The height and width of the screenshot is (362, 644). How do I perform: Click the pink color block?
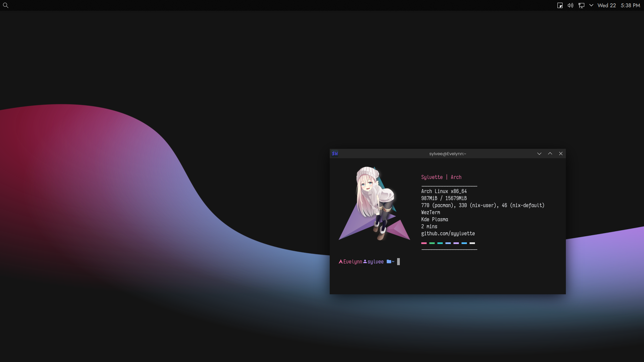tap(424, 243)
